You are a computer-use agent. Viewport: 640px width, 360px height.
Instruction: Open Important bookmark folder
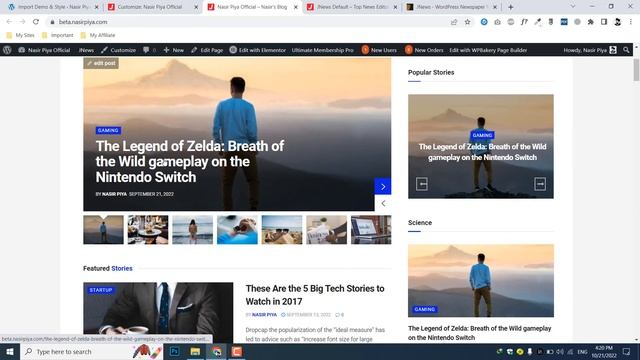pyautogui.click(x=58, y=36)
